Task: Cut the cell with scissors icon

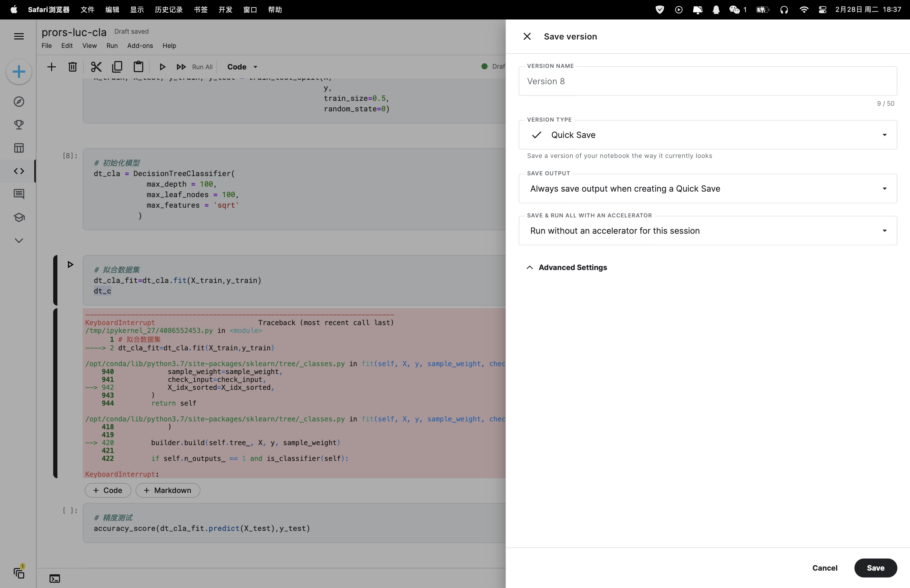Action: coord(96,67)
